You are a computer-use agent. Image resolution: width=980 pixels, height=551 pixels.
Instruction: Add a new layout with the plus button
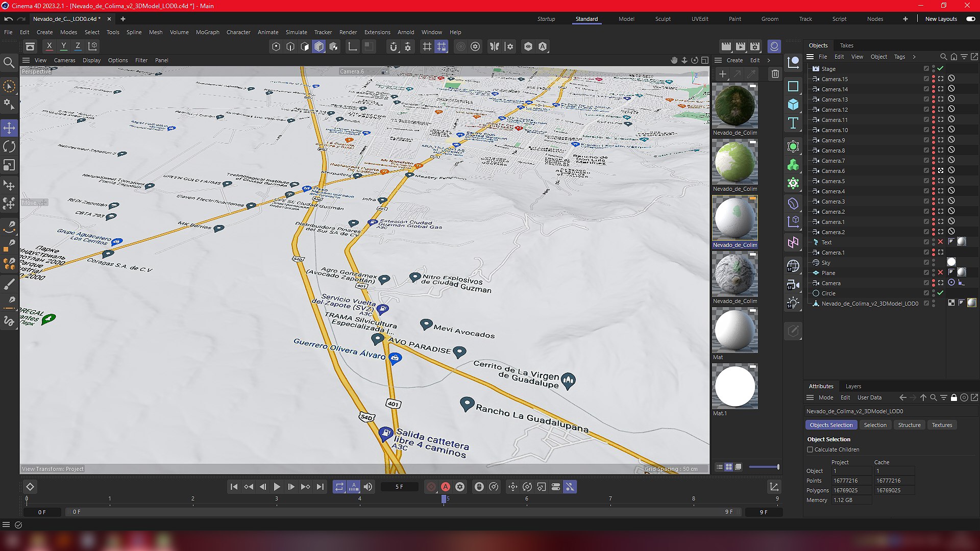coord(905,19)
